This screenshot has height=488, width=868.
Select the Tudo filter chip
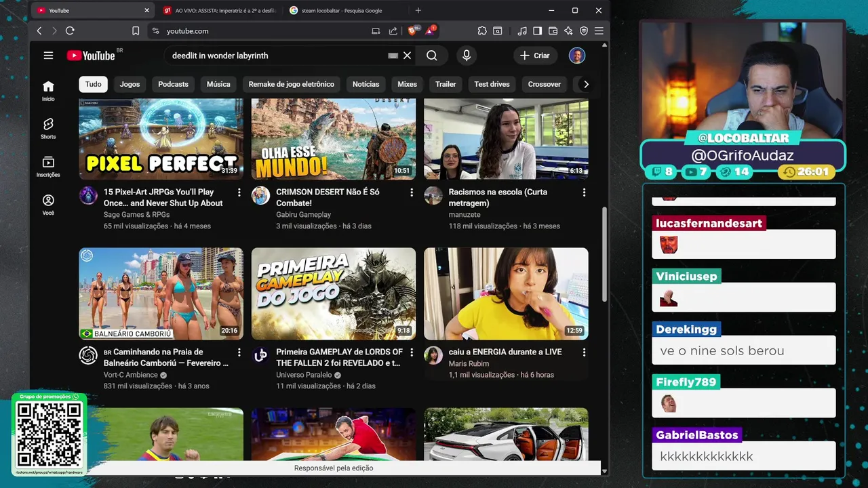pos(94,84)
